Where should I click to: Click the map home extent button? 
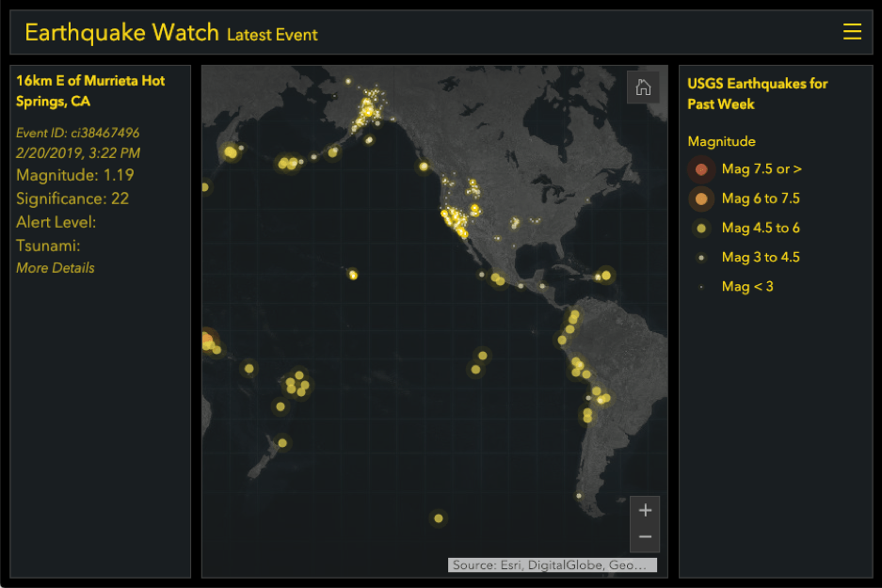(643, 87)
